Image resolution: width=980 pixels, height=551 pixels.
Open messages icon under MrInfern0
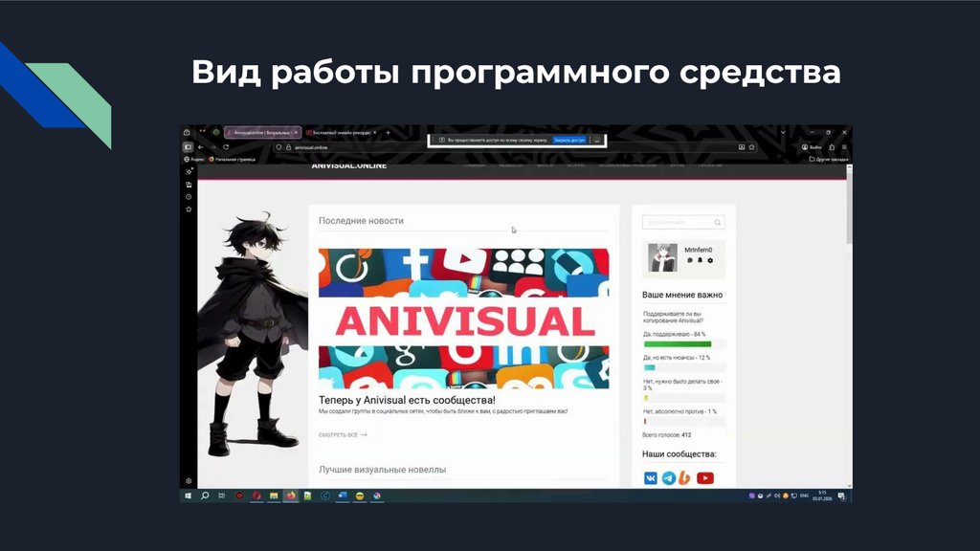[x=690, y=260]
